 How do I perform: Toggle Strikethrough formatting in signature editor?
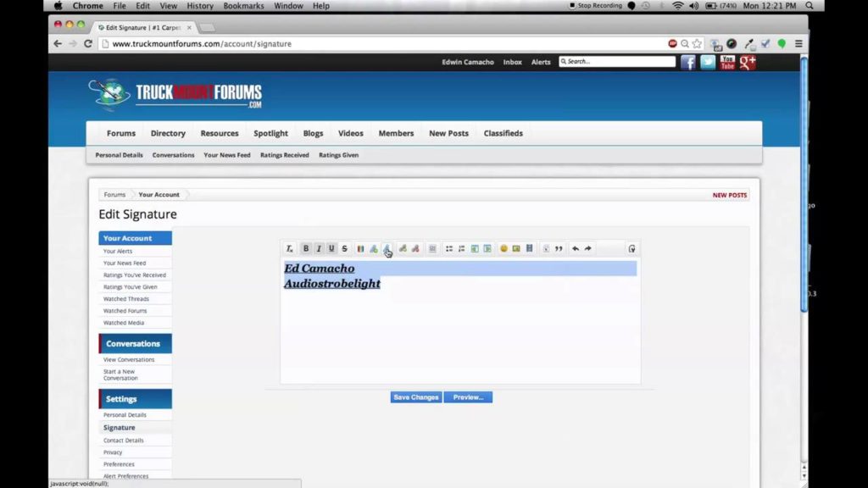point(344,249)
